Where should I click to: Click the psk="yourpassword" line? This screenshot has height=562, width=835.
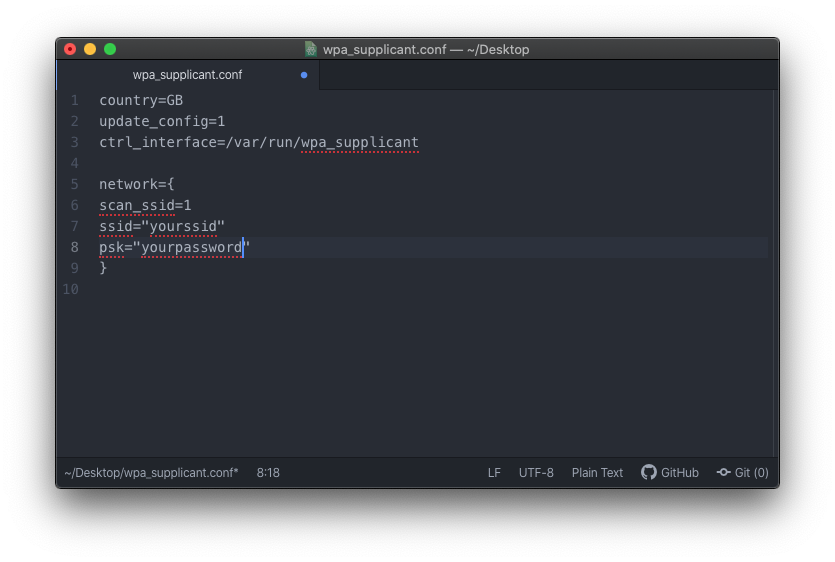click(x=174, y=247)
